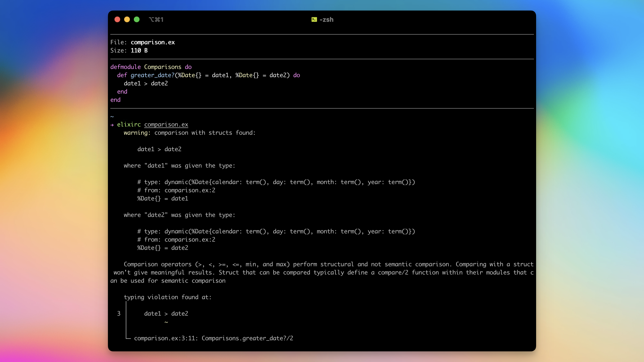Click the Comparisons module name

(163, 67)
